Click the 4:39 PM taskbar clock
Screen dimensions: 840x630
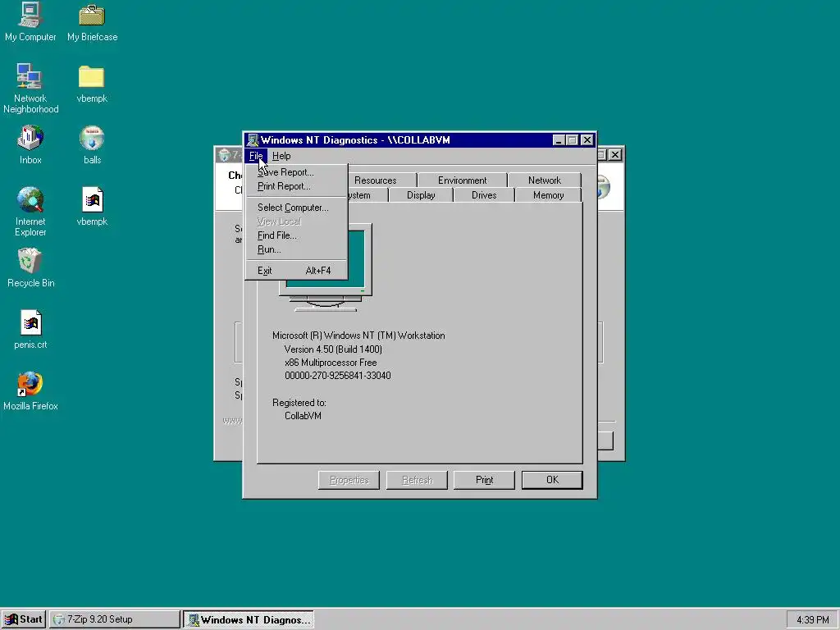[812, 619]
